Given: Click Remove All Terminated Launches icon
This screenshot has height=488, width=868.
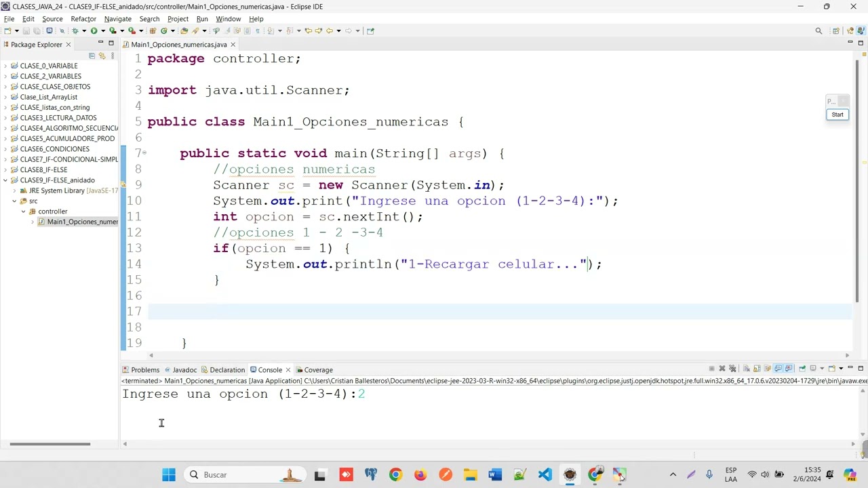Looking at the screenshot, I should tap(732, 369).
